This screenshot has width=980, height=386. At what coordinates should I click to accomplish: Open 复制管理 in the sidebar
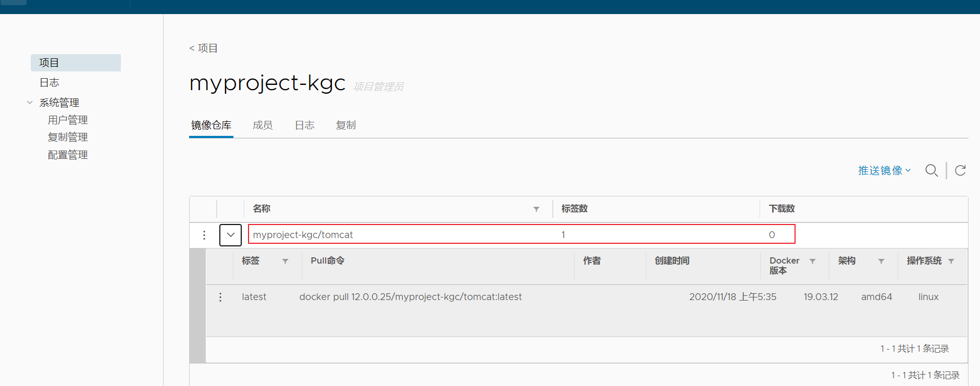tap(68, 137)
